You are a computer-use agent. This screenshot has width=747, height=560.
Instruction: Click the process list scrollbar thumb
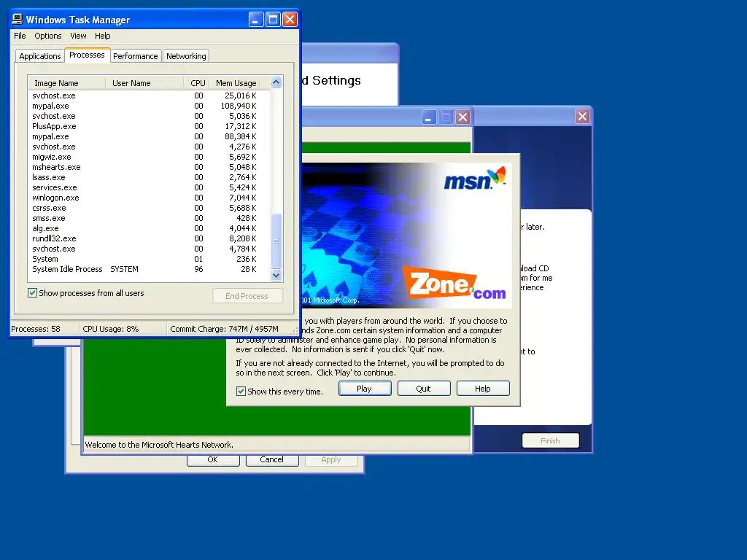tap(276, 241)
